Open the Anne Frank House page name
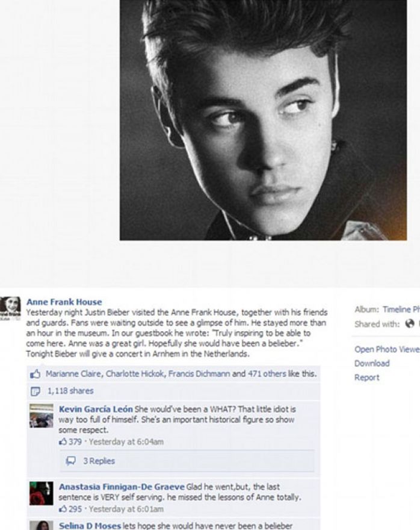Image resolution: width=420 pixels, height=530 pixels. click(64, 302)
